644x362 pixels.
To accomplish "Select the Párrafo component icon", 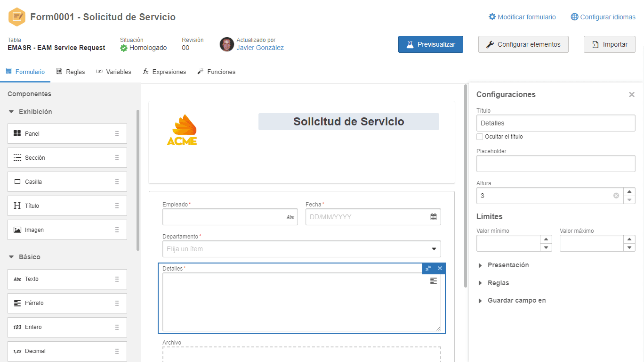I will tap(17, 303).
